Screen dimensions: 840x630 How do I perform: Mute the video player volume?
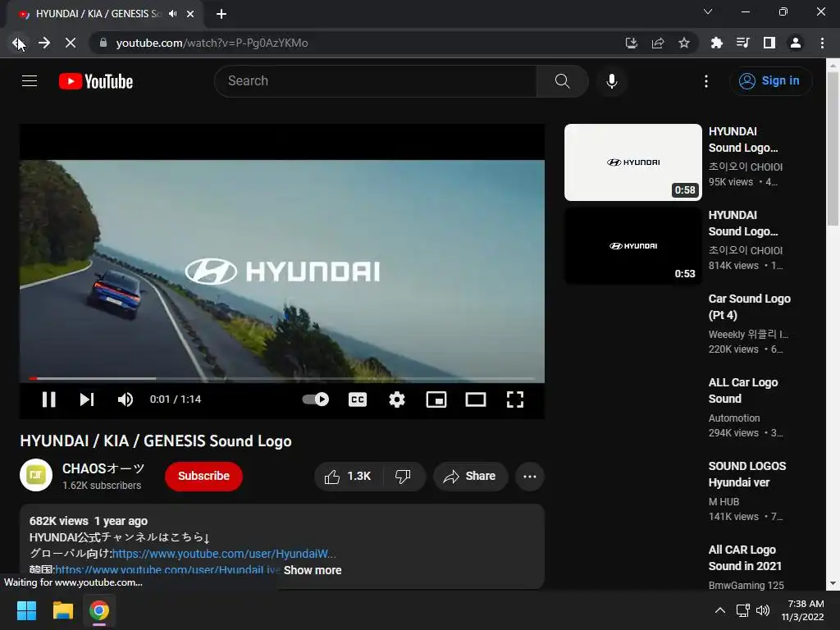coord(126,399)
